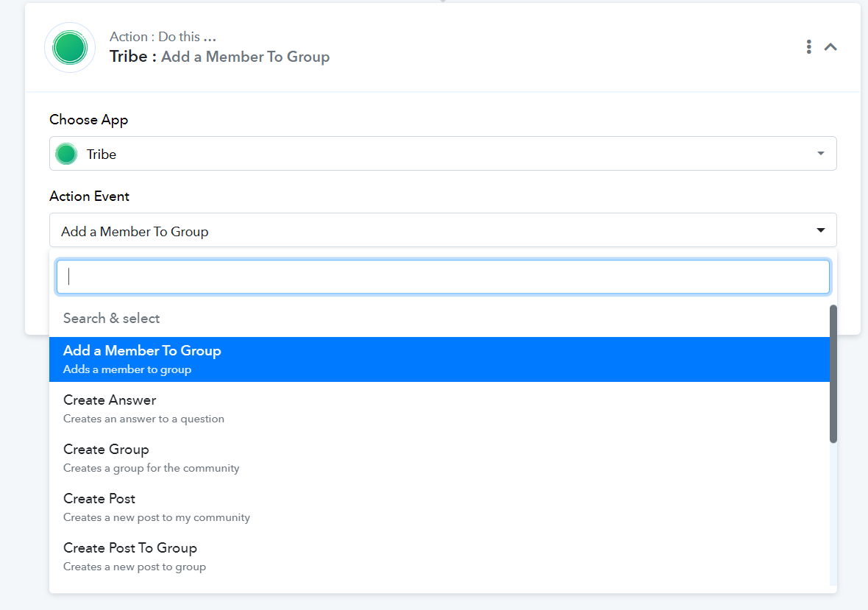Select Add a Member To Group option
The height and width of the screenshot is (610, 868).
(440, 359)
